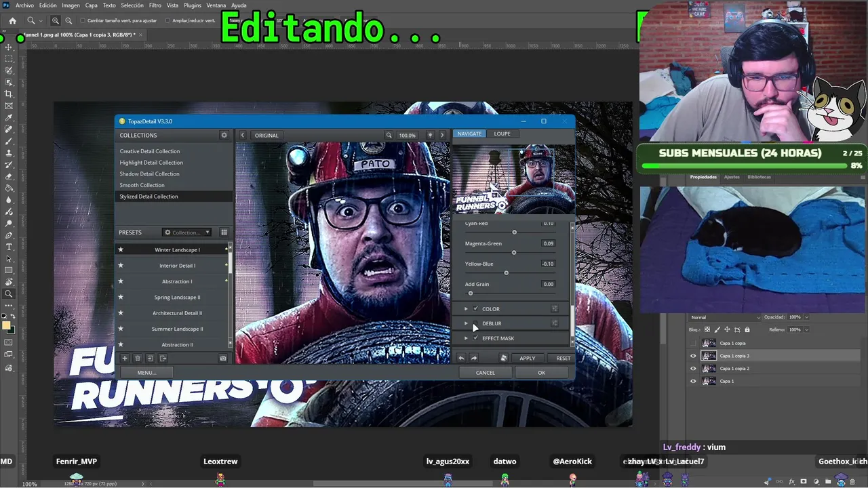Image resolution: width=868 pixels, height=488 pixels.
Task: Click the RESET button
Action: tap(563, 358)
